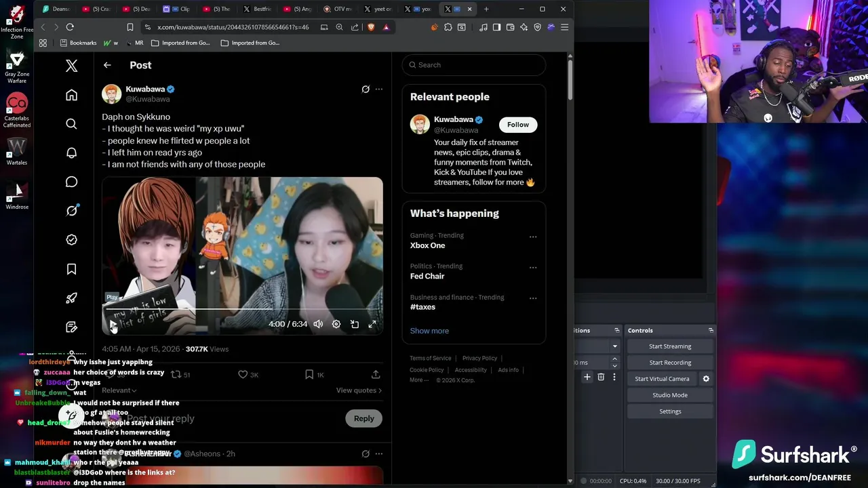Click Start Recording in OBS
Viewport: 868px width, 488px height.
[x=670, y=363]
